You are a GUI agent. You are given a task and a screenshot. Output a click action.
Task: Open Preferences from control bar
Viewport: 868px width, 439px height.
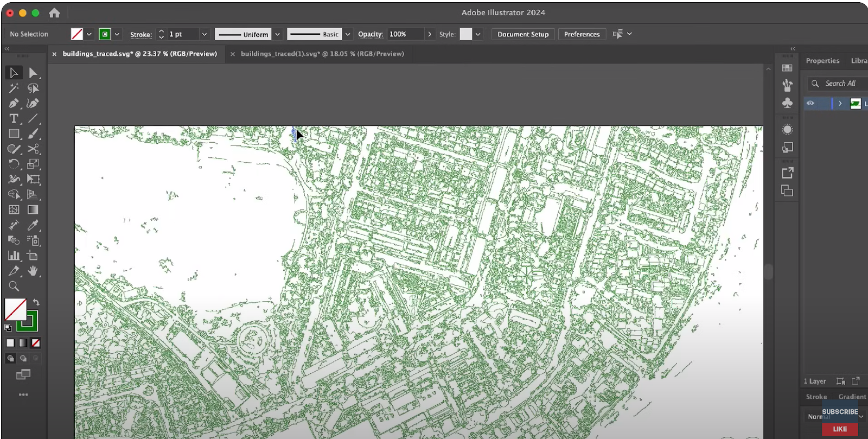pos(582,34)
